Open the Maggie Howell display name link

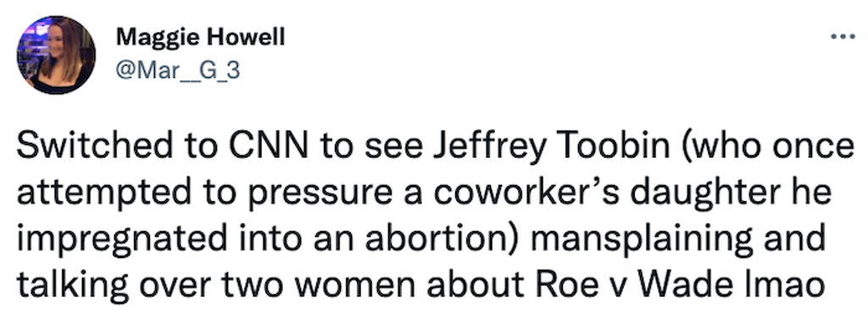(x=200, y=37)
